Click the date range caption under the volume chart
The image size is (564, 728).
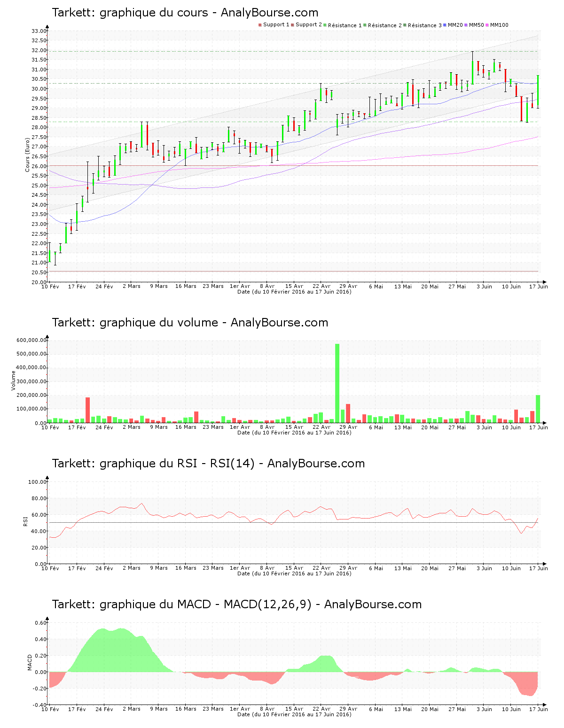coord(294,433)
